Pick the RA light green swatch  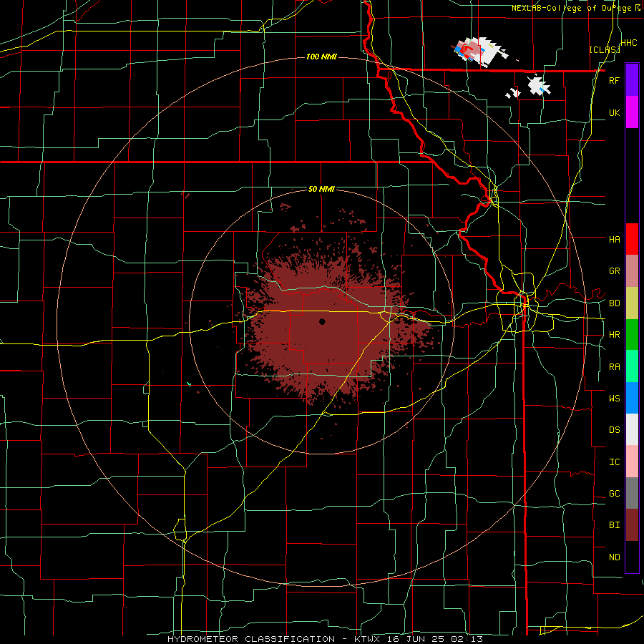coord(632,366)
